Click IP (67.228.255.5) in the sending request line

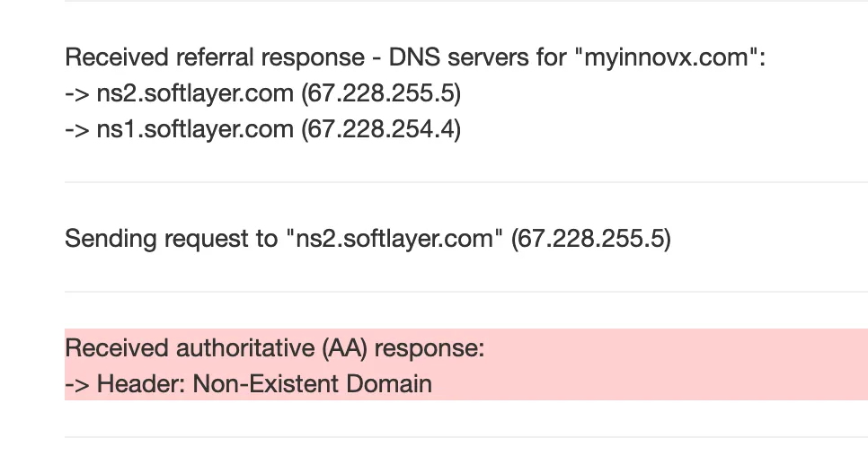coord(590,239)
